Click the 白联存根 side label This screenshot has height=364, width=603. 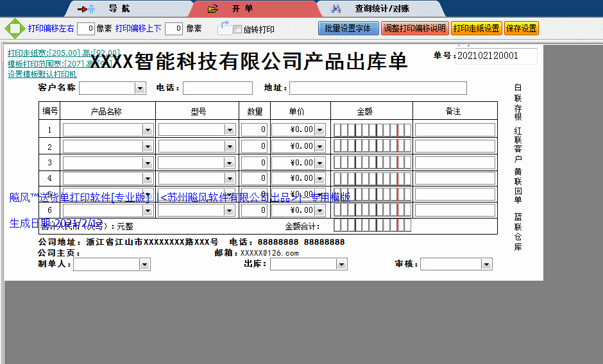tap(518, 102)
